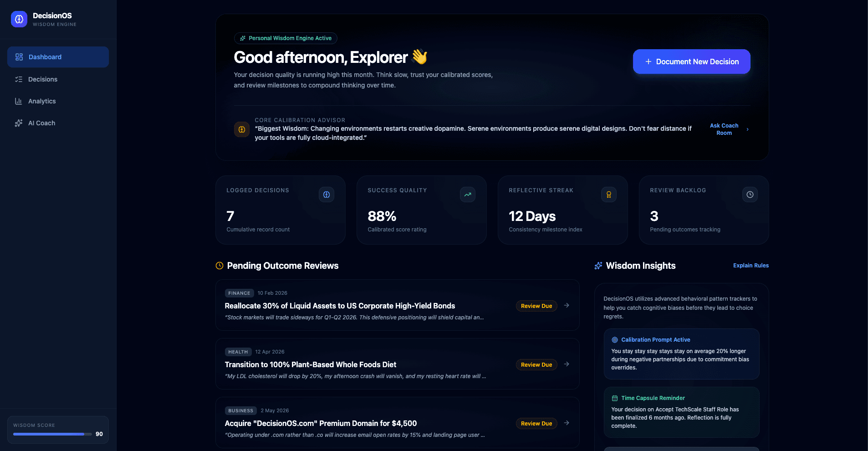The image size is (868, 451).
Task: Click the Pending Outcome Reviews clock icon
Action: 220,266
